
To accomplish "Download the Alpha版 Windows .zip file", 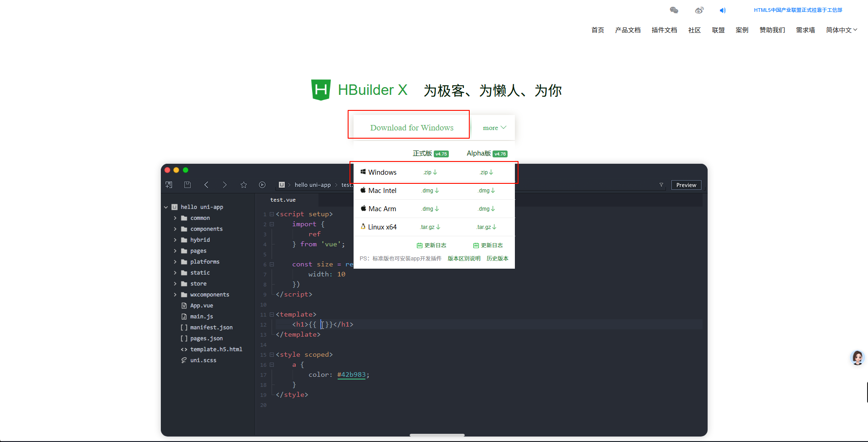I will point(487,172).
